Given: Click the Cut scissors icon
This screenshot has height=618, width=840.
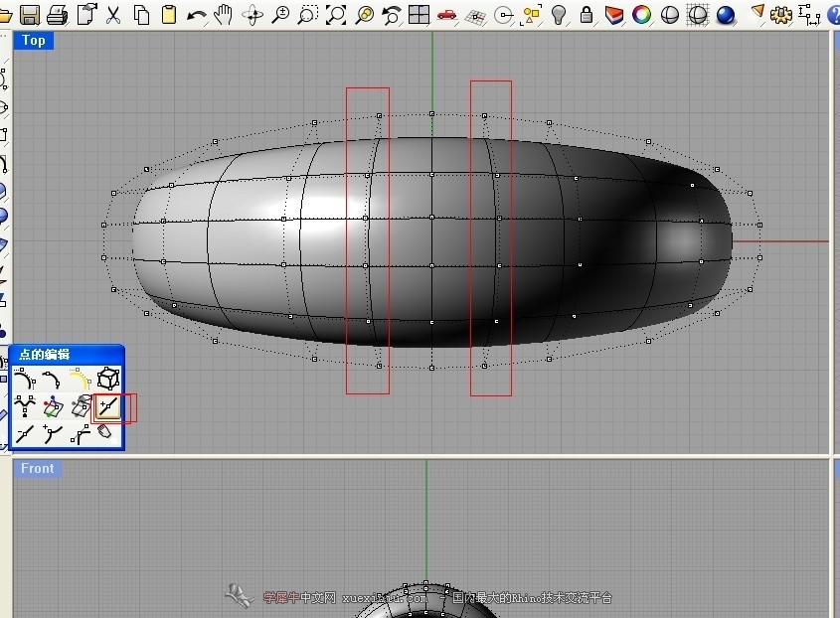Looking at the screenshot, I should point(113,15).
